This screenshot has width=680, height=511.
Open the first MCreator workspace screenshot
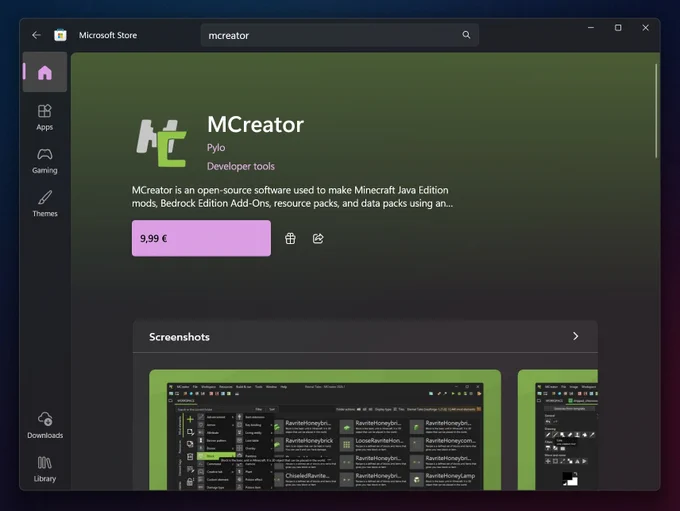[x=325, y=430]
